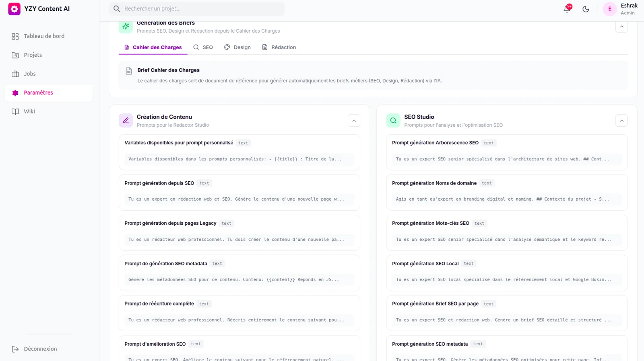Open the Wiki page in the sidebar
Screen dimensions: 644x361
coord(49,112)
